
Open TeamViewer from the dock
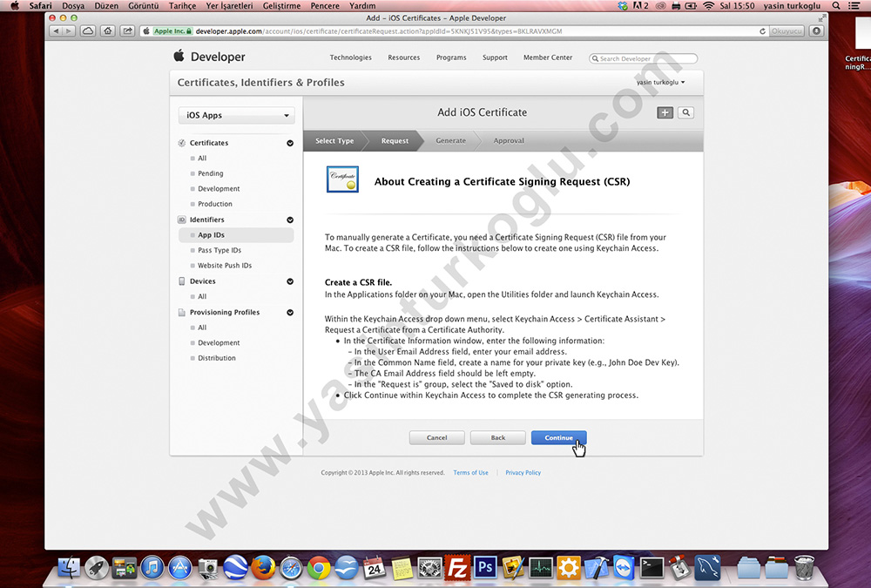pyautogui.click(x=625, y=568)
